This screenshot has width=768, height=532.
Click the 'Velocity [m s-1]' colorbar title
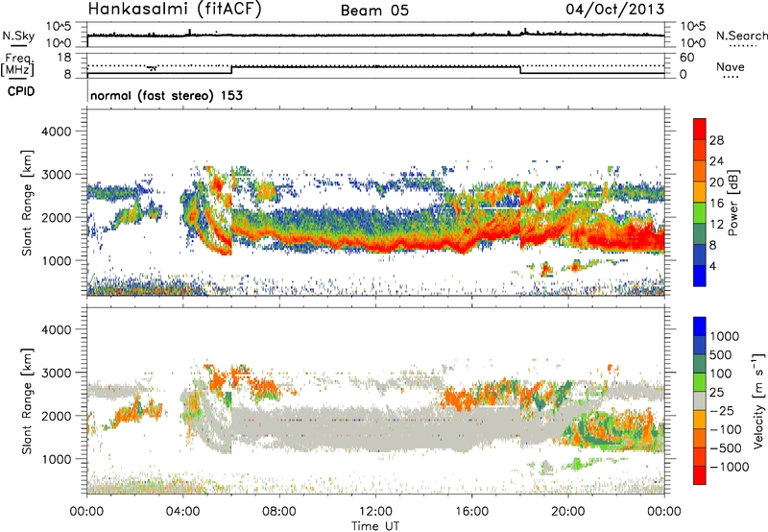click(x=758, y=400)
